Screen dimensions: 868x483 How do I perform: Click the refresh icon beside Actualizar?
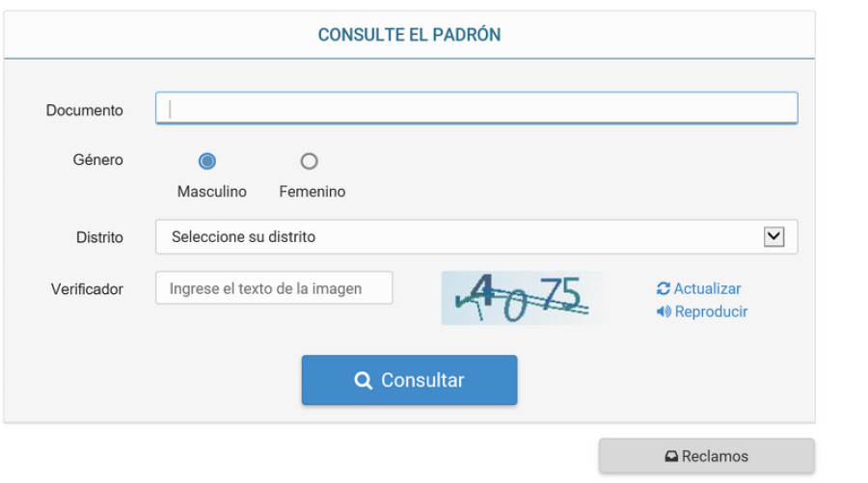(x=663, y=289)
